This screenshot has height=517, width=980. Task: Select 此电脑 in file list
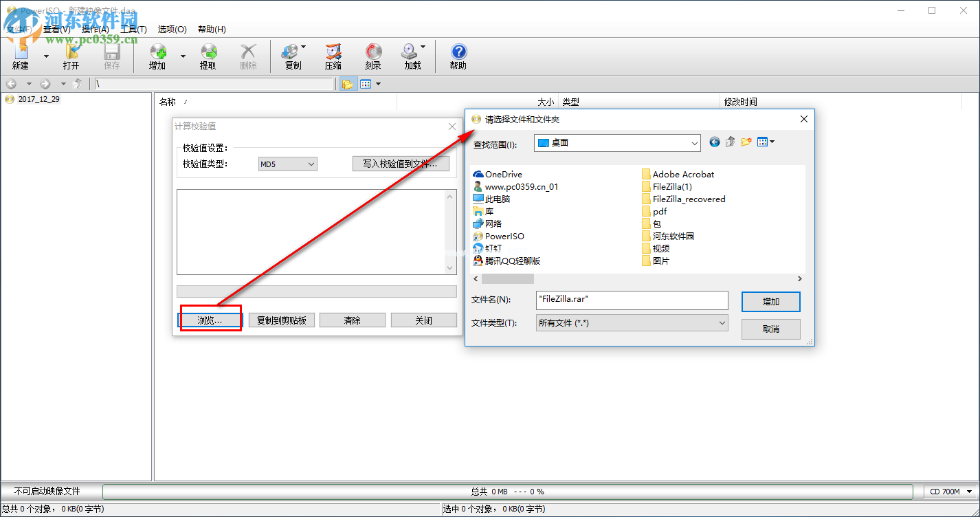[491, 199]
